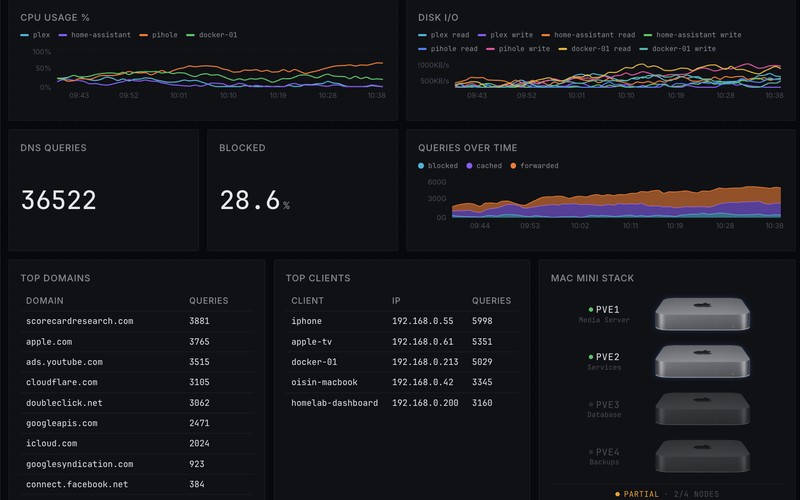Toggle pihole series in CPU usage legend
Viewport: 800px width, 500px height.
tap(159, 35)
